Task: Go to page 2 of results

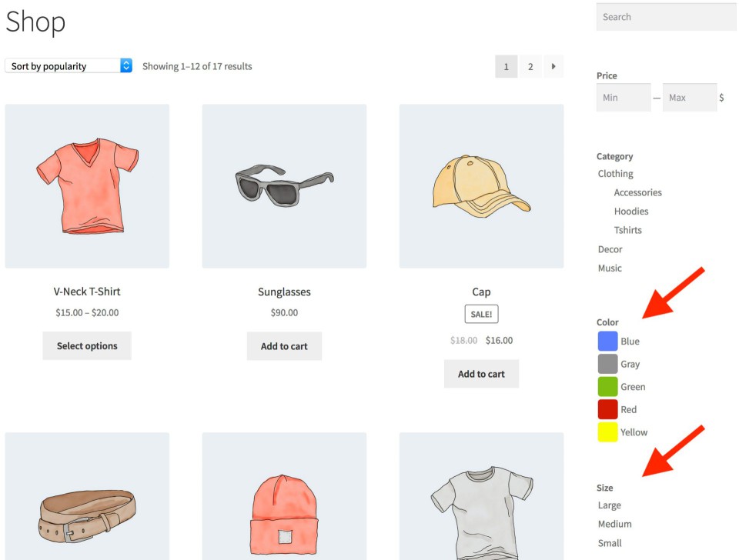Action: coord(530,67)
